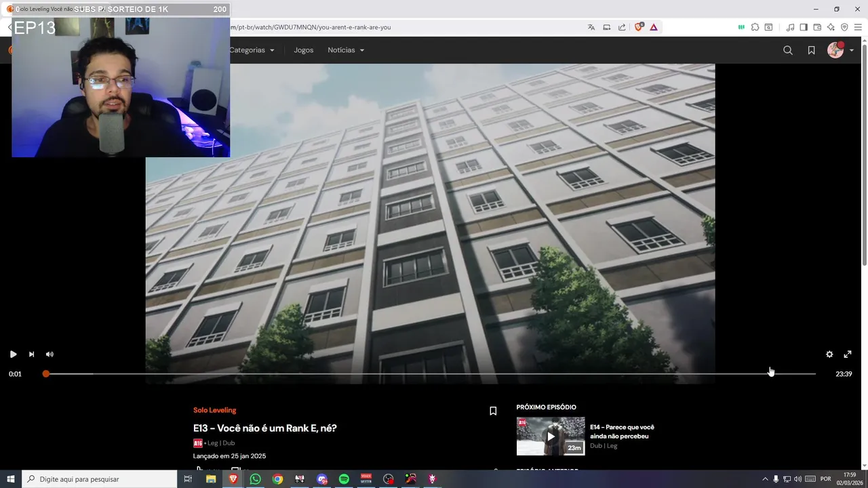Click the green bars extension icon
This screenshot has width=868, height=488.
tap(741, 27)
